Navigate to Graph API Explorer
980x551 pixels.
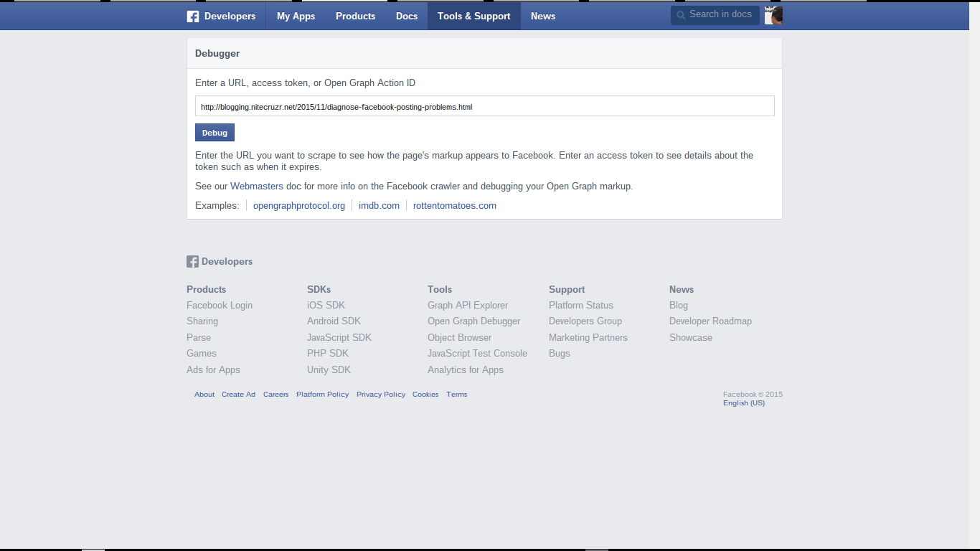point(467,305)
